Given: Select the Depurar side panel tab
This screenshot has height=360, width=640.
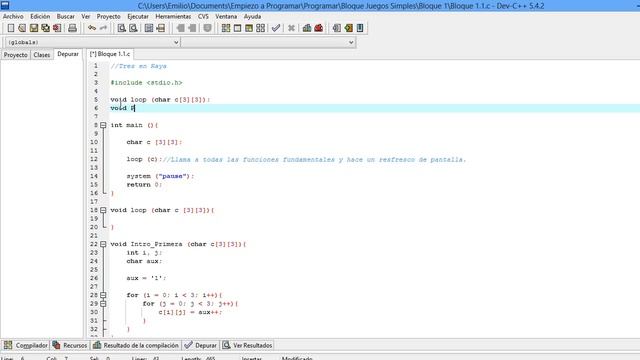Looking at the screenshot, I should coord(68,54).
